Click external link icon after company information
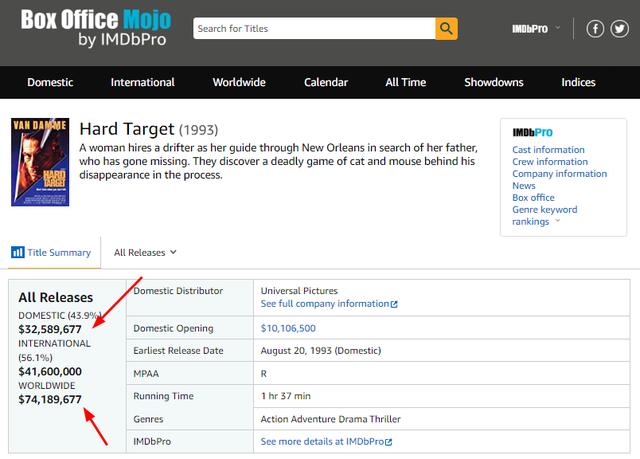This screenshot has height=459, width=640. pyautogui.click(x=394, y=304)
